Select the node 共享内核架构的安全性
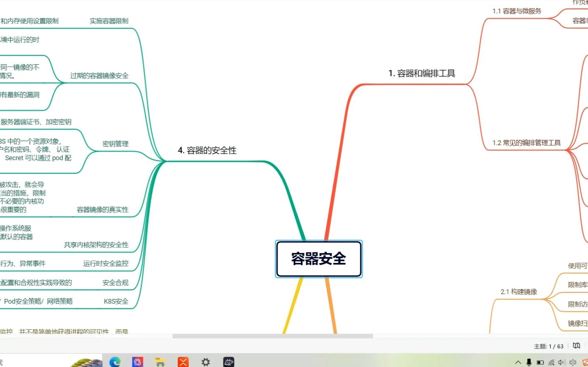 coord(96,245)
